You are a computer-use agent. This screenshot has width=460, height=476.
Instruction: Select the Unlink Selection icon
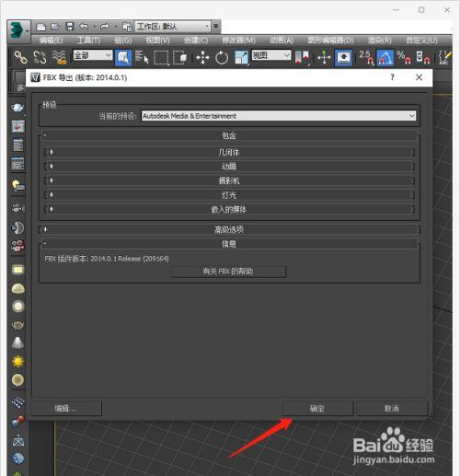coord(40,57)
